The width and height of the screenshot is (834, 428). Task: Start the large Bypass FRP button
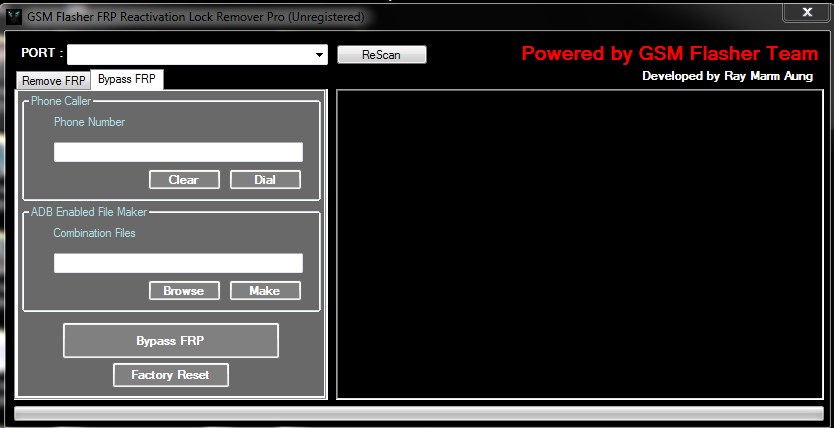point(171,340)
